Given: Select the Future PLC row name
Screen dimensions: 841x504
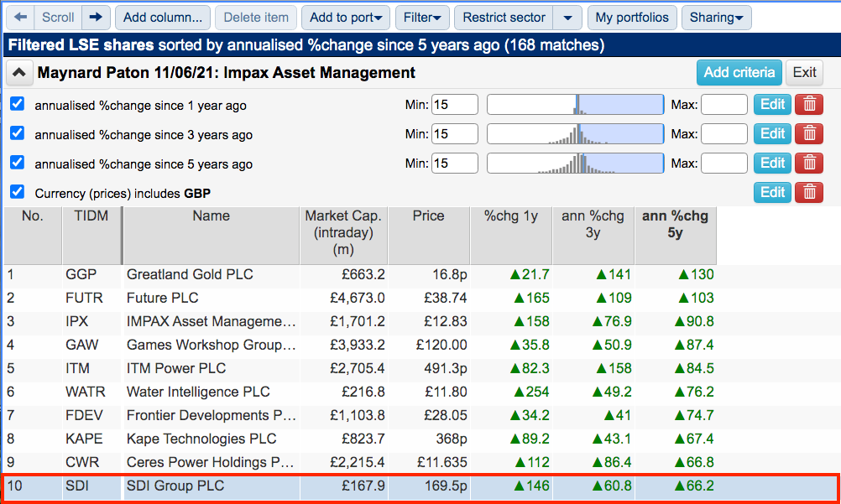Looking at the screenshot, I should [x=163, y=298].
